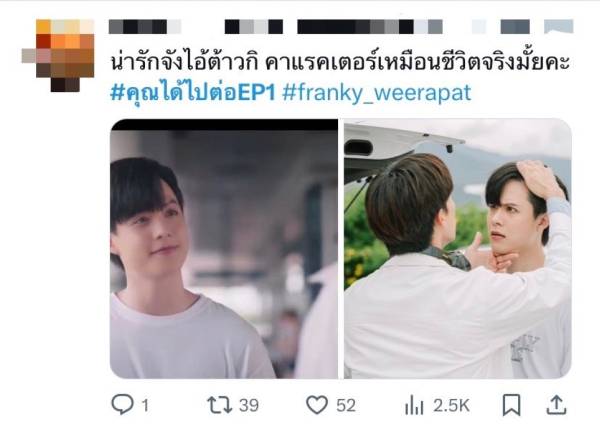Open the blurred display name at top
The width and height of the screenshot is (600, 433).
coord(145,27)
